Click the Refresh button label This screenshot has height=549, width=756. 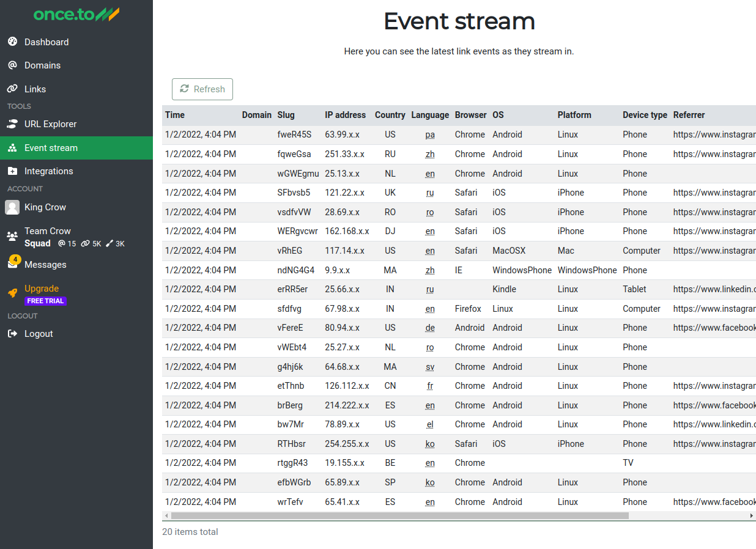pyautogui.click(x=209, y=89)
